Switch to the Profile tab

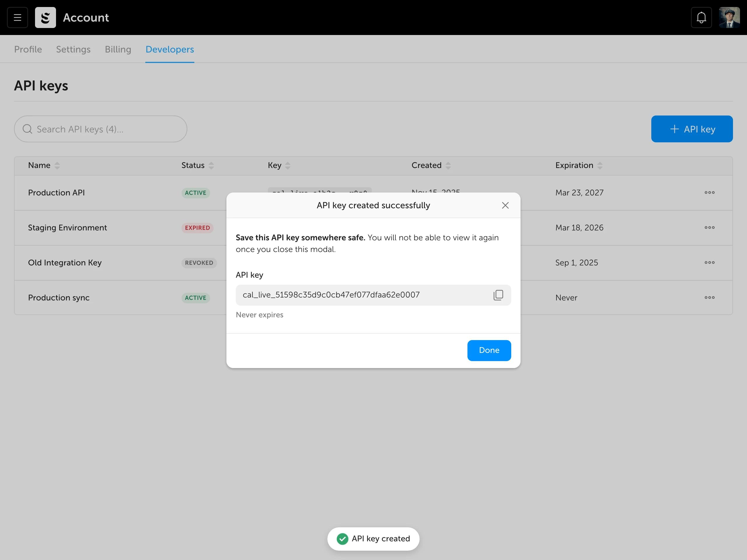tap(28, 49)
